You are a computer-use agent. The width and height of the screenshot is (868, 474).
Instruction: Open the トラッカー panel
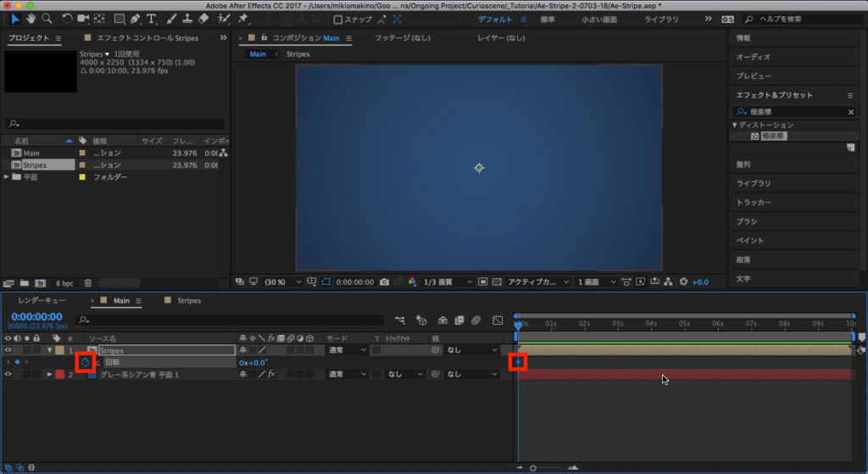[x=754, y=203]
